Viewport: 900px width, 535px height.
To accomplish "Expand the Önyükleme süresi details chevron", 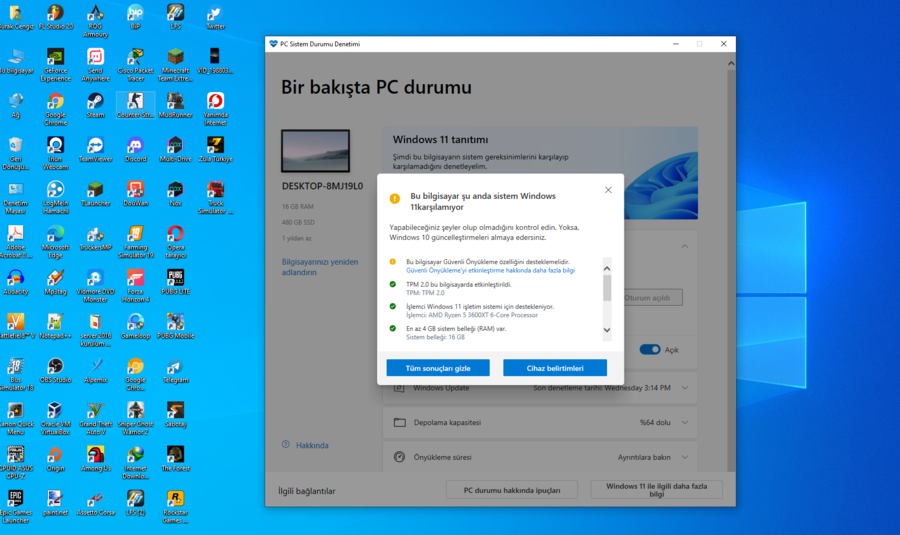I will coord(685,458).
